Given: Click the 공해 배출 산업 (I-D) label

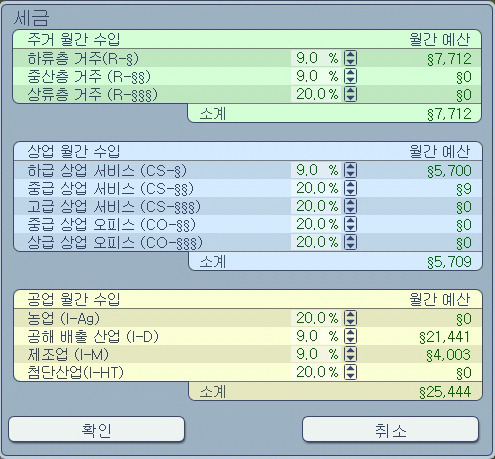Looking at the screenshot, I should click(x=93, y=337).
